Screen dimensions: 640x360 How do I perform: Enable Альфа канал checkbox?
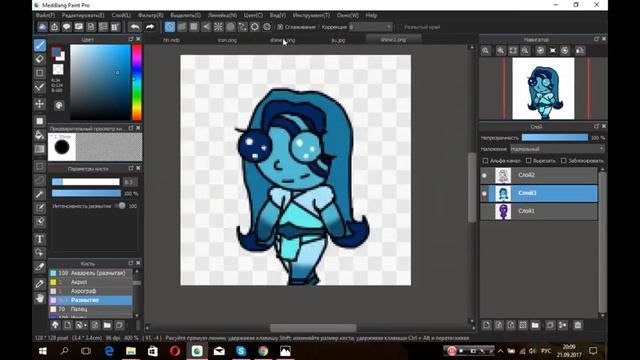click(x=485, y=161)
